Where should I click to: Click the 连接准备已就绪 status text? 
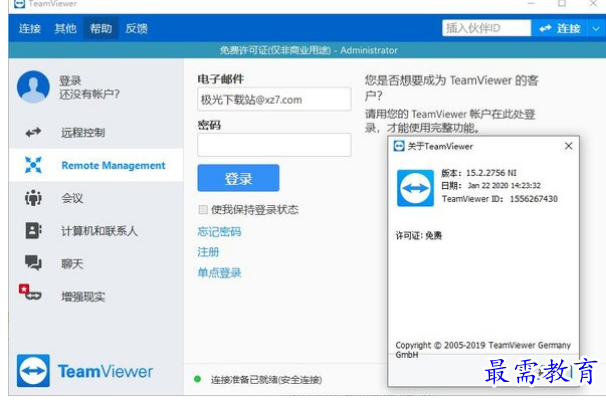point(266,380)
